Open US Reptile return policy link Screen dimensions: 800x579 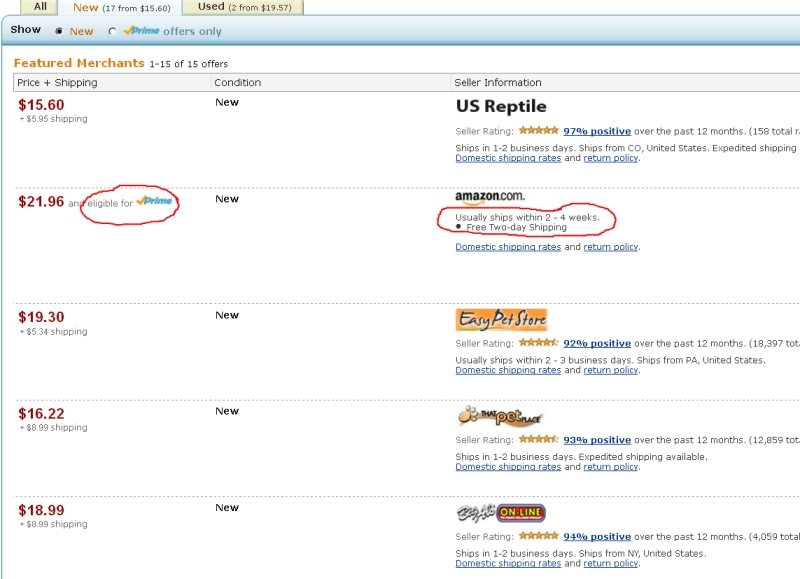point(611,158)
